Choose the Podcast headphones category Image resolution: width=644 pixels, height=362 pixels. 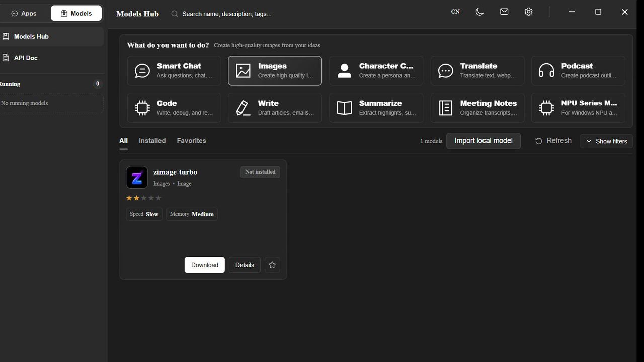click(x=578, y=71)
